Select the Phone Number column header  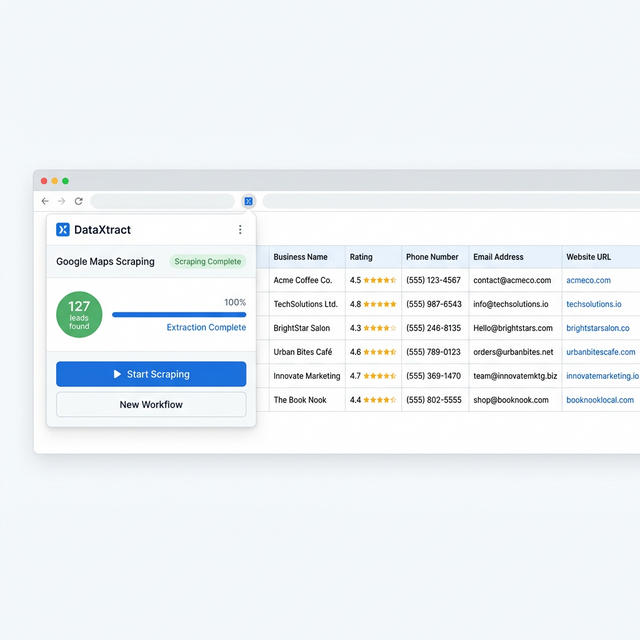click(432, 257)
